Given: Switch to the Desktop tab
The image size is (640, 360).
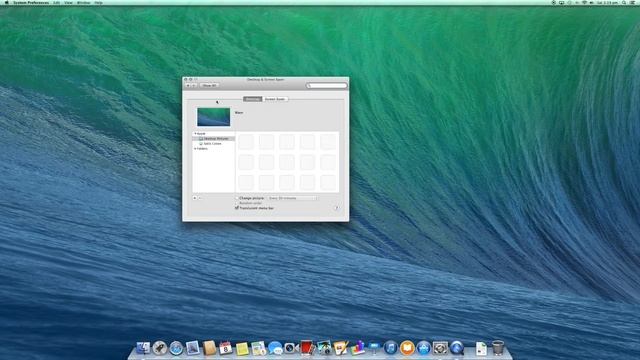Looking at the screenshot, I should [x=252, y=99].
